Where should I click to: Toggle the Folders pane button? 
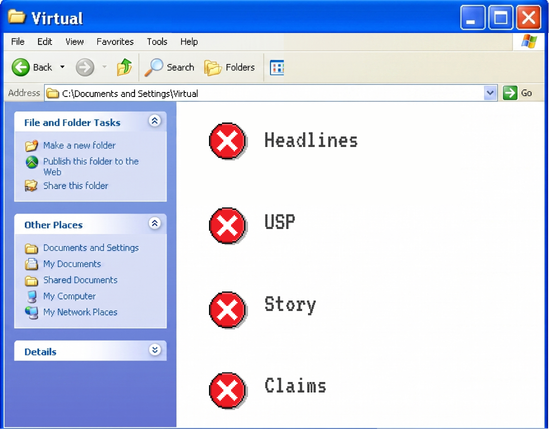click(230, 67)
